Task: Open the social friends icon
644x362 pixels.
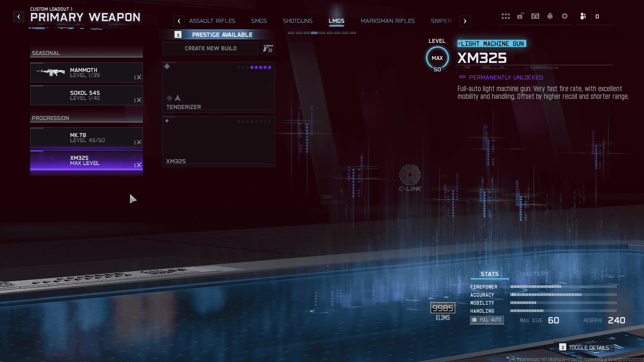Action: coord(583,16)
